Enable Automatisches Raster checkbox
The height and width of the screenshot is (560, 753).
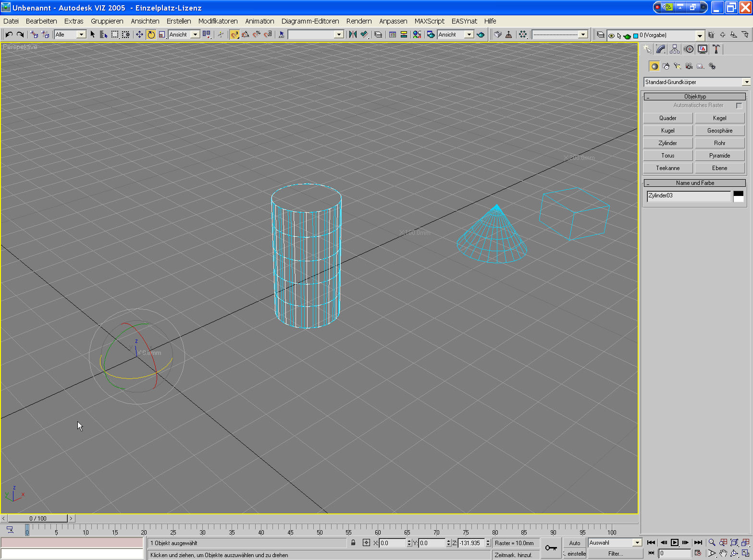tap(739, 106)
